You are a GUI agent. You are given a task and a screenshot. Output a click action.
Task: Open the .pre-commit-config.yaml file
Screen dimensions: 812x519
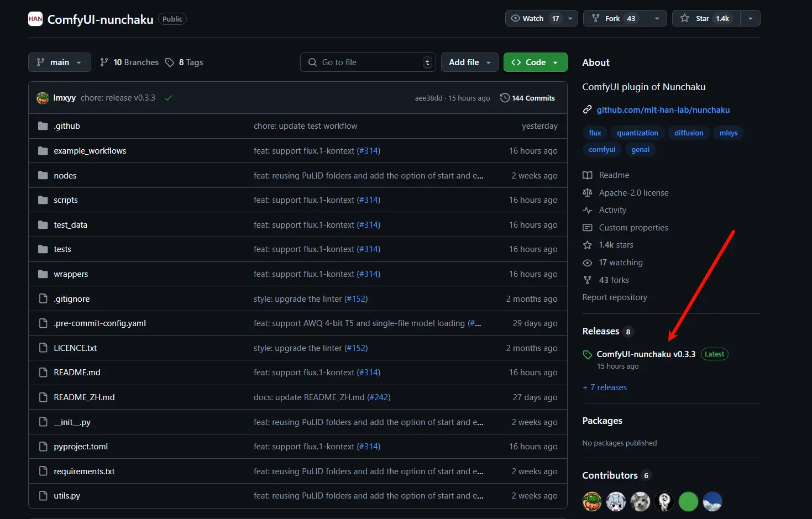(99, 323)
